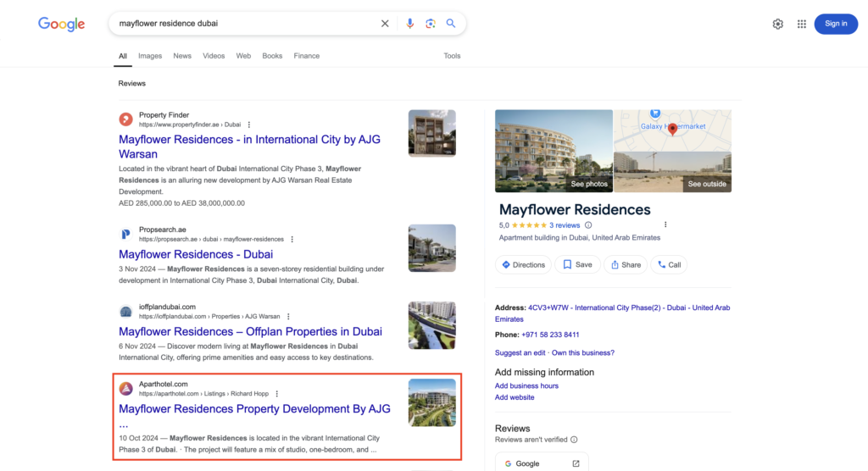Open rating info icon beside 3 reviews
The width and height of the screenshot is (868, 471).
click(x=588, y=225)
